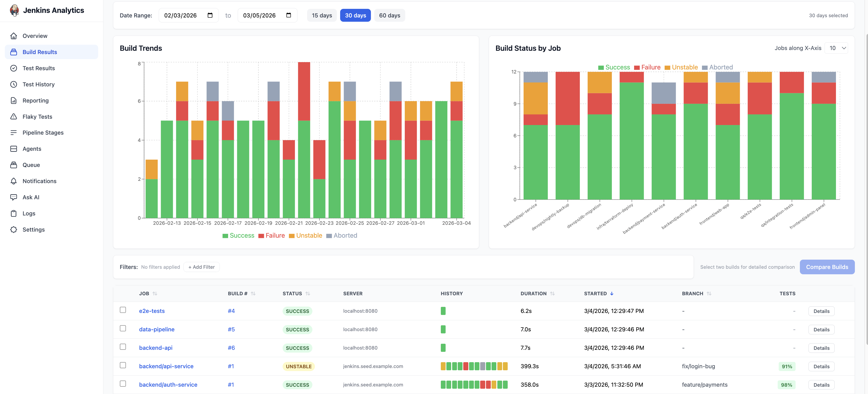Click the Notifications bell icon
Screen dimensions: 868x394
(x=13, y=181)
